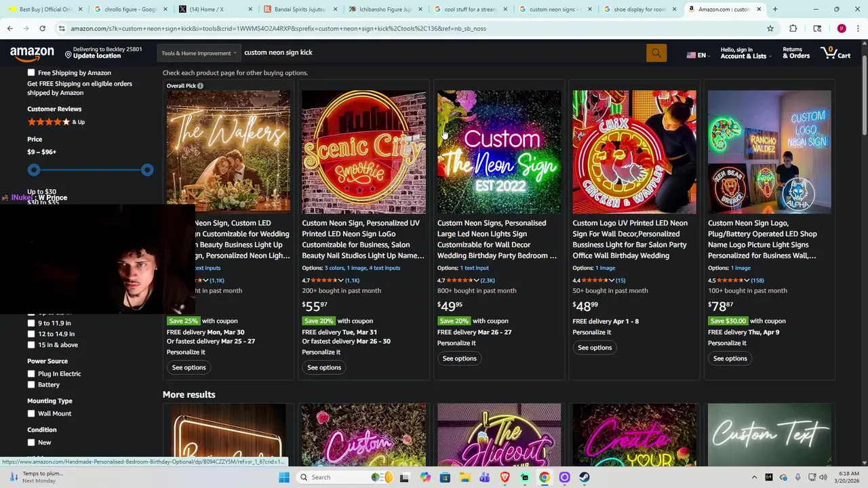Screen dimensions: 868x488
Task: Click See options under $78.87 sign
Action: tap(730, 359)
